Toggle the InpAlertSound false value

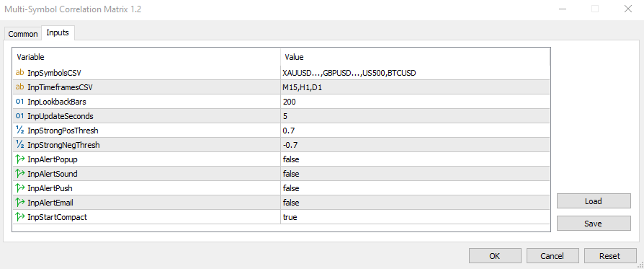point(415,174)
